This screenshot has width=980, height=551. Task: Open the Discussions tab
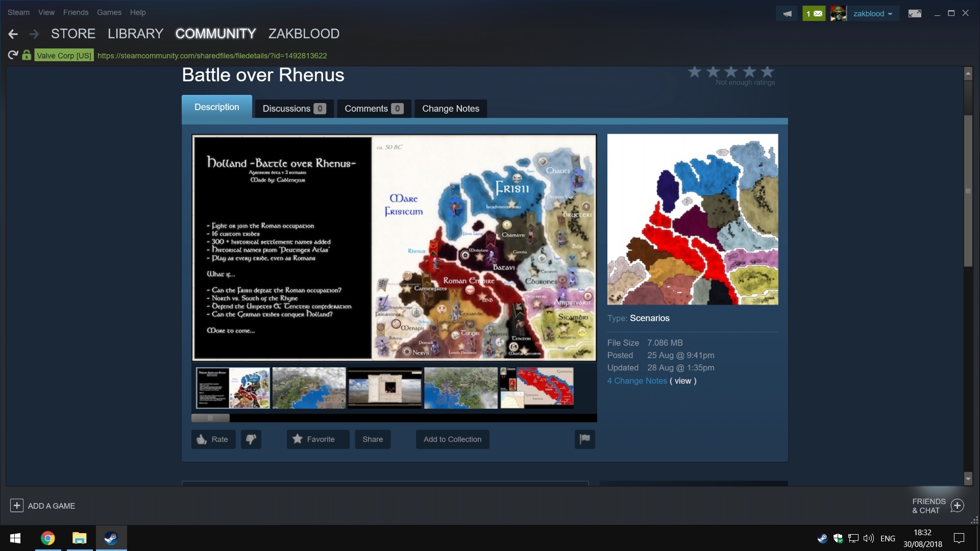[293, 109]
